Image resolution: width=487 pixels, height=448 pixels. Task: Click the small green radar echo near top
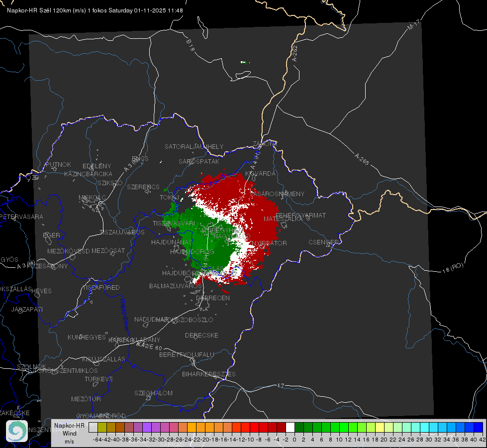pyautogui.click(x=245, y=63)
